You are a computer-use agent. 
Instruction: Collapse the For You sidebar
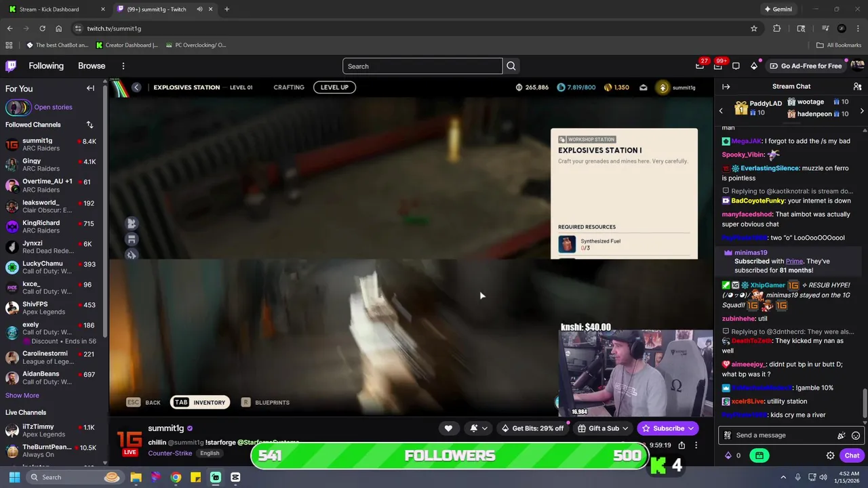tap(90, 88)
